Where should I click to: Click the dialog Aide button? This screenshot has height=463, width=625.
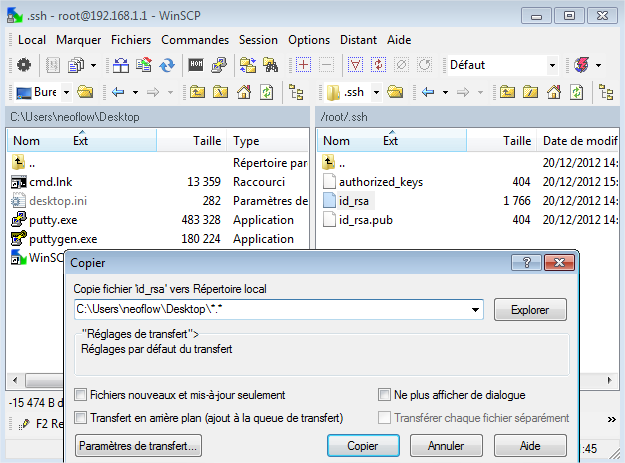click(x=530, y=445)
